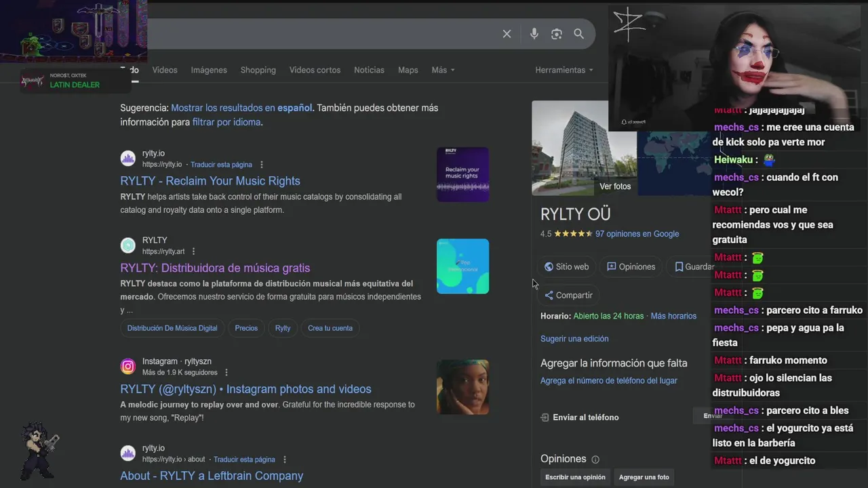Click the Rylty sitelink chip

pyautogui.click(x=283, y=328)
